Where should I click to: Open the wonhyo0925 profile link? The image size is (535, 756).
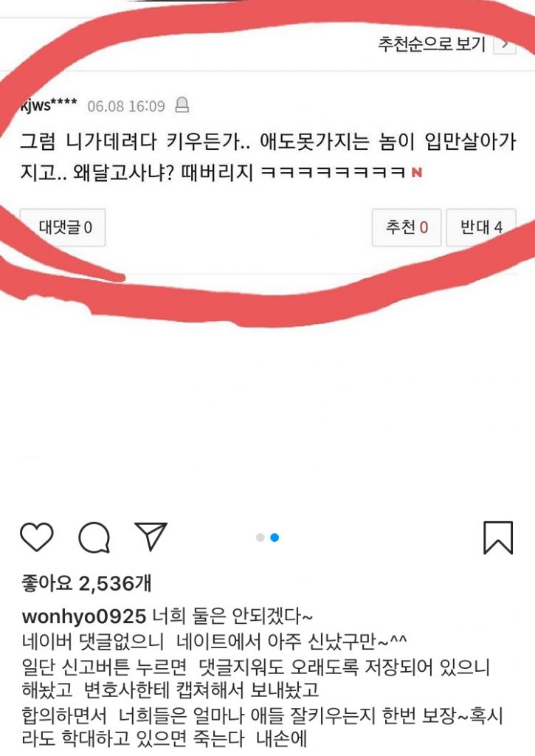pyautogui.click(x=84, y=616)
